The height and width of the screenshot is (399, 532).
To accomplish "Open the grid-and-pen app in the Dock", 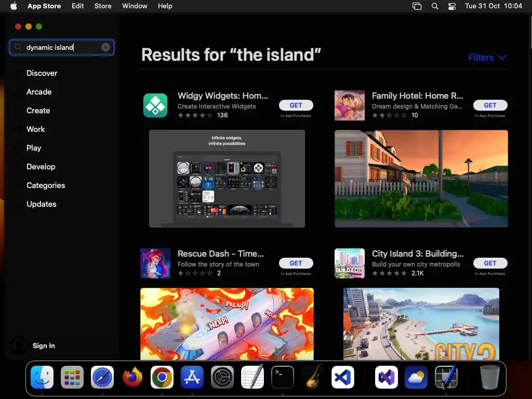I will tap(446, 377).
